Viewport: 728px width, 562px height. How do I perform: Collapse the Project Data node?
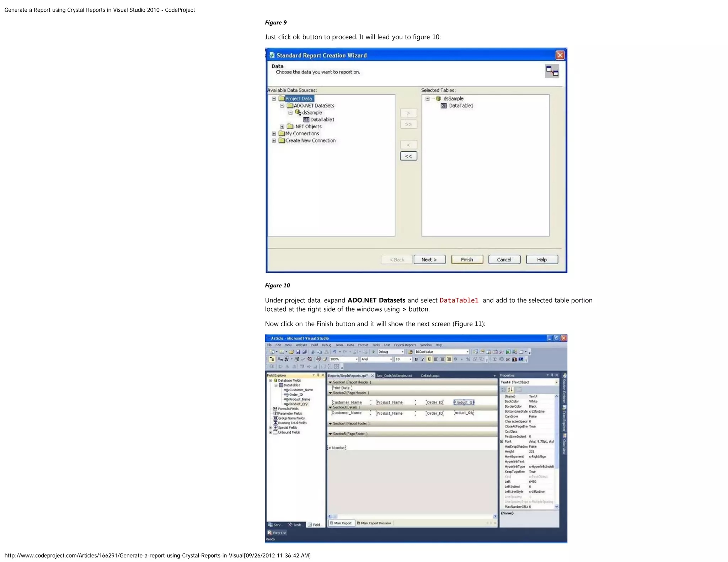coord(274,99)
